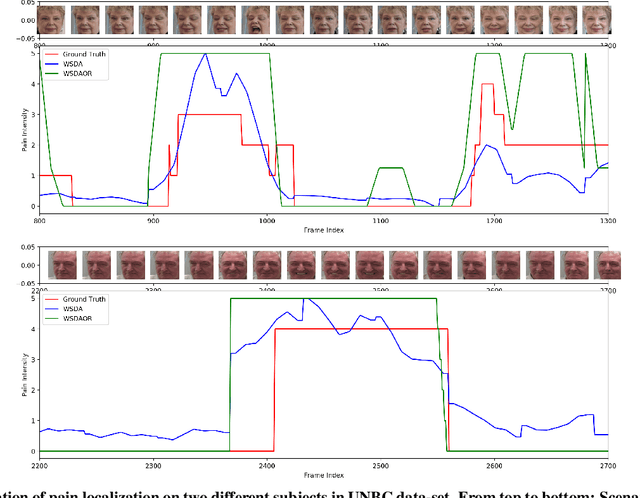Click WSDA legend entry in bottom chart

(76, 309)
